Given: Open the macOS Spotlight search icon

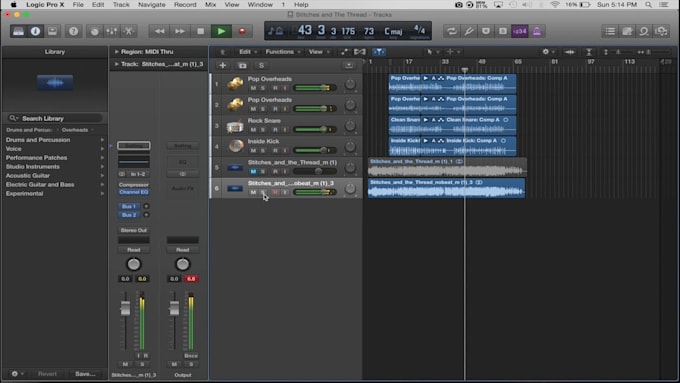Looking at the screenshot, I should (648, 5).
